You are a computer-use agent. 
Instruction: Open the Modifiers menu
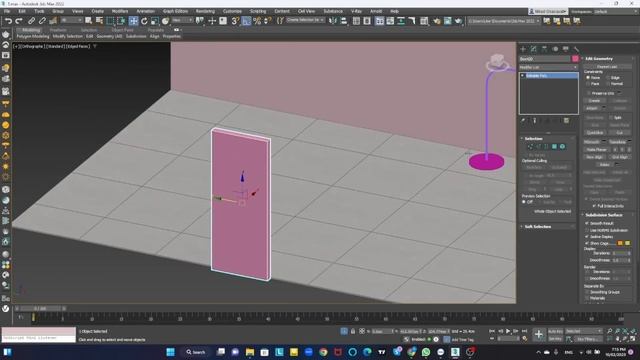tap(120, 11)
